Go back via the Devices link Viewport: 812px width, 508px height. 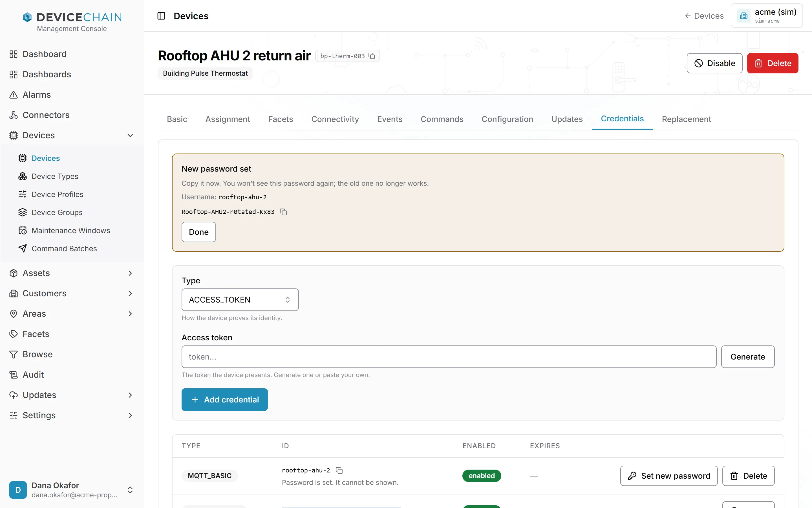point(704,16)
